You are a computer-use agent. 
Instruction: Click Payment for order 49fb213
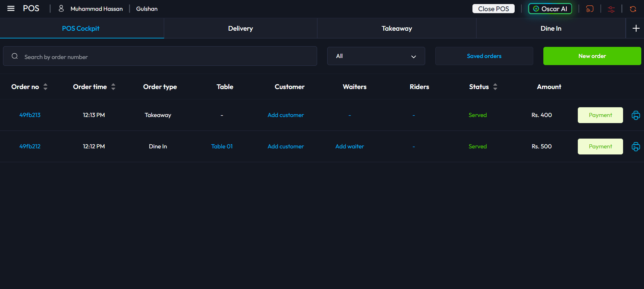pyautogui.click(x=600, y=115)
